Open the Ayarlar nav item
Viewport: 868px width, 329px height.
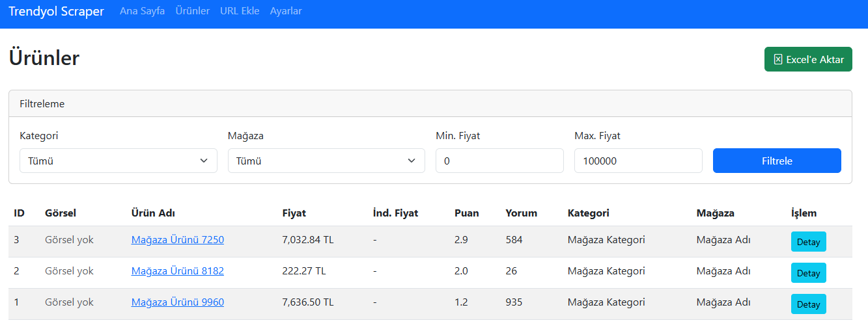[286, 11]
